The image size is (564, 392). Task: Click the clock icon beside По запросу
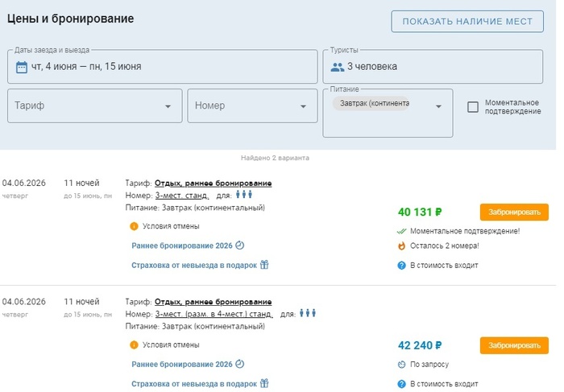pos(401,365)
